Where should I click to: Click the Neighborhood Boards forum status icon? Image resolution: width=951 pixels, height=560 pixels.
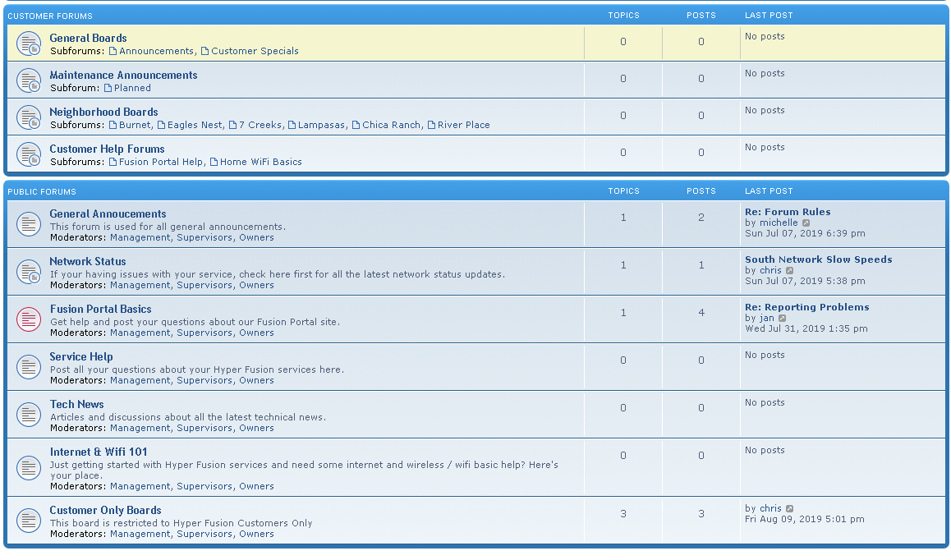(x=29, y=117)
